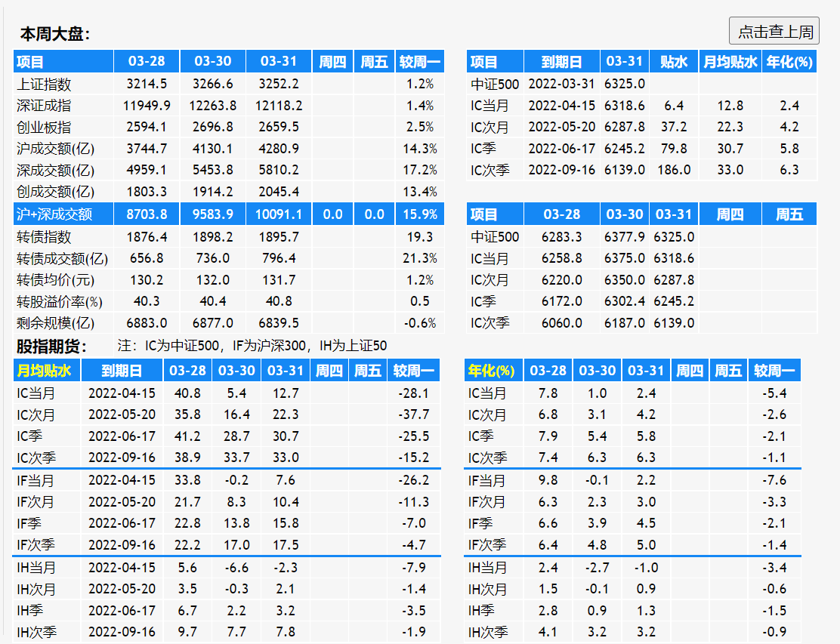Click the 剩余规模(亿) row label

coord(56,323)
